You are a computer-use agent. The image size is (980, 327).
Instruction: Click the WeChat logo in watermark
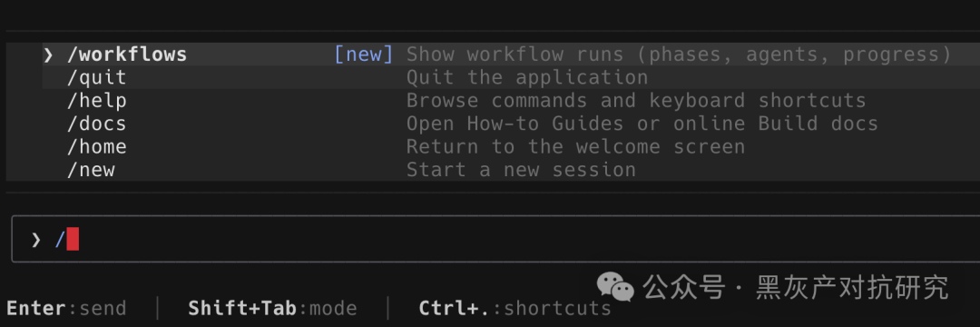click(615, 287)
